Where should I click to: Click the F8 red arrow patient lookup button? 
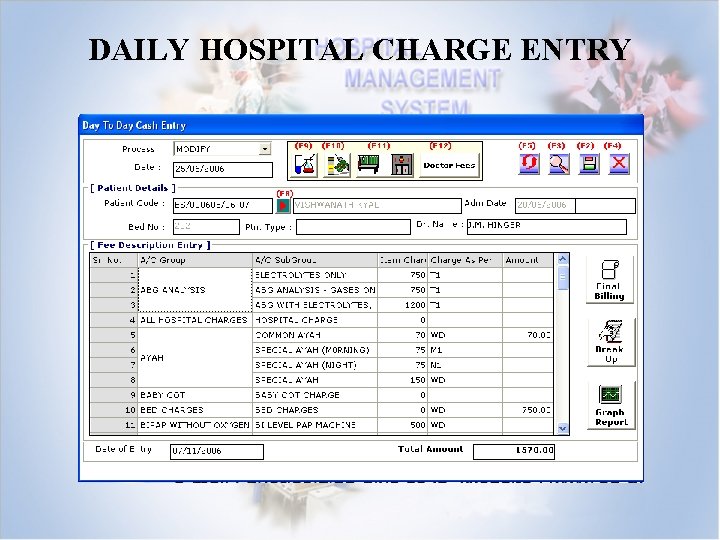point(283,206)
